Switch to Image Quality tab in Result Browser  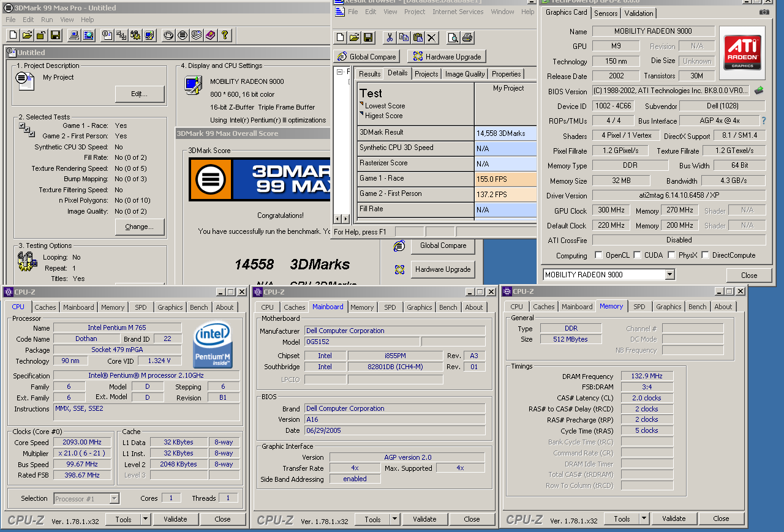(x=465, y=73)
